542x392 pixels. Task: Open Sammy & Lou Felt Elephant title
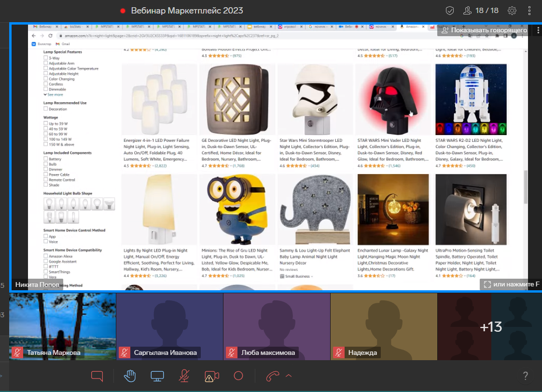pos(315,257)
